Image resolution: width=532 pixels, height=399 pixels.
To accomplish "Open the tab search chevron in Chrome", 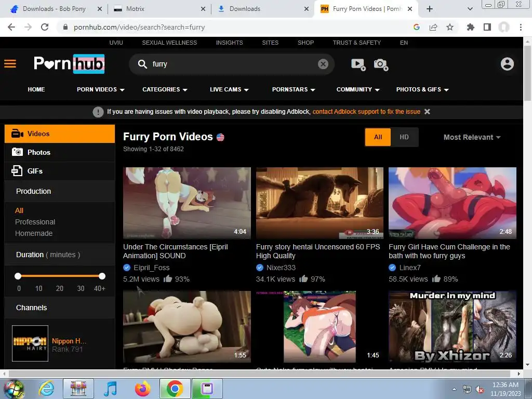I will pyautogui.click(x=470, y=9).
